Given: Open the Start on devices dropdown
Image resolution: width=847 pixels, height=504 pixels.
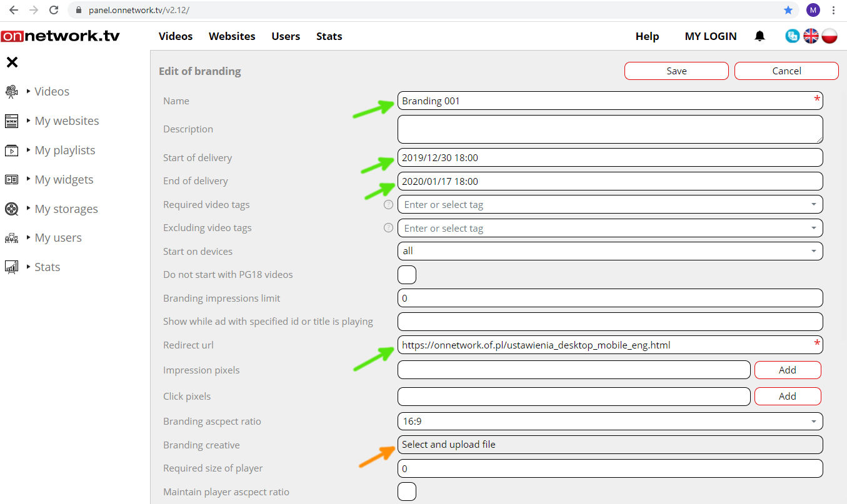Looking at the screenshot, I should (609, 251).
